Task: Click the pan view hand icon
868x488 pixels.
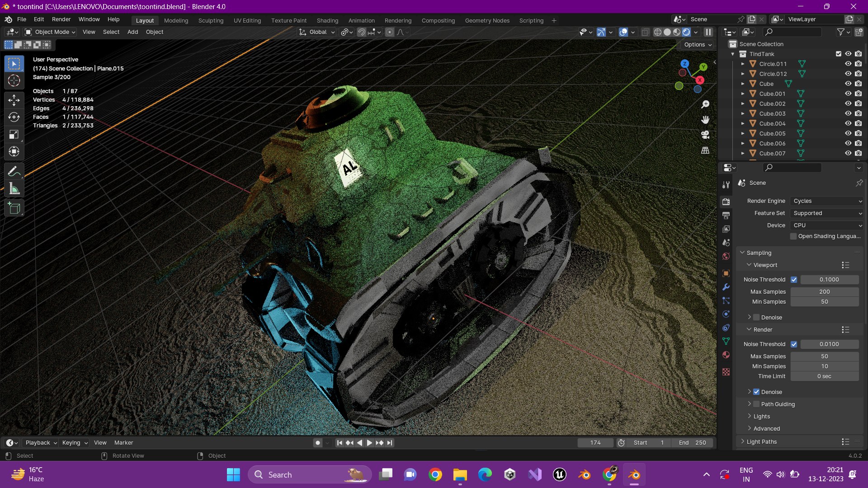Action: [x=705, y=120]
